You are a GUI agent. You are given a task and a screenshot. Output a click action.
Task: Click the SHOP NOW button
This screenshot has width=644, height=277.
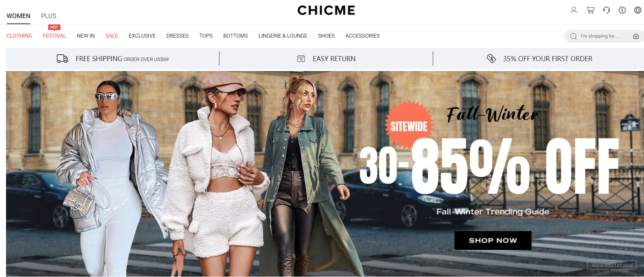click(493, 240)
